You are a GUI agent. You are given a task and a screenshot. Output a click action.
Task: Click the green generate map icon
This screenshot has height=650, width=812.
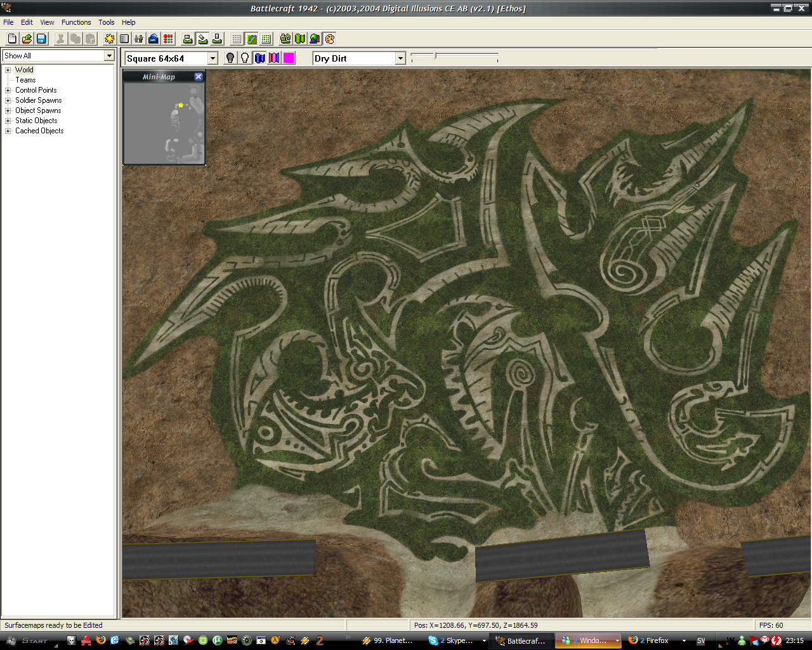click(x=285, y=39)
